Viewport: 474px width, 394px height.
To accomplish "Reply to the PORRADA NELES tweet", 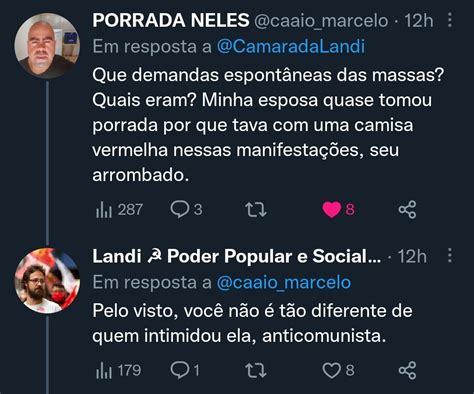I will tap(186, 210).
